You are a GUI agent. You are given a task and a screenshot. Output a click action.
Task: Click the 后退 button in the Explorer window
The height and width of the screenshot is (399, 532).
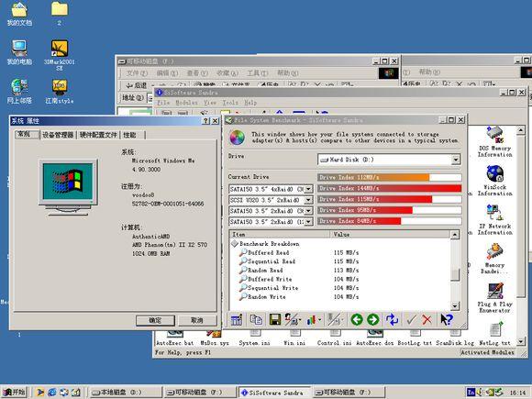(x=137, y=85)
